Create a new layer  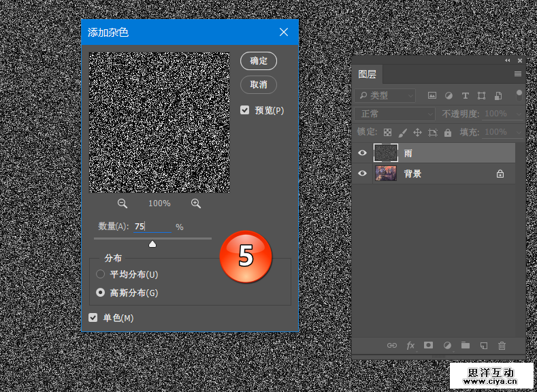coord(484,346)
